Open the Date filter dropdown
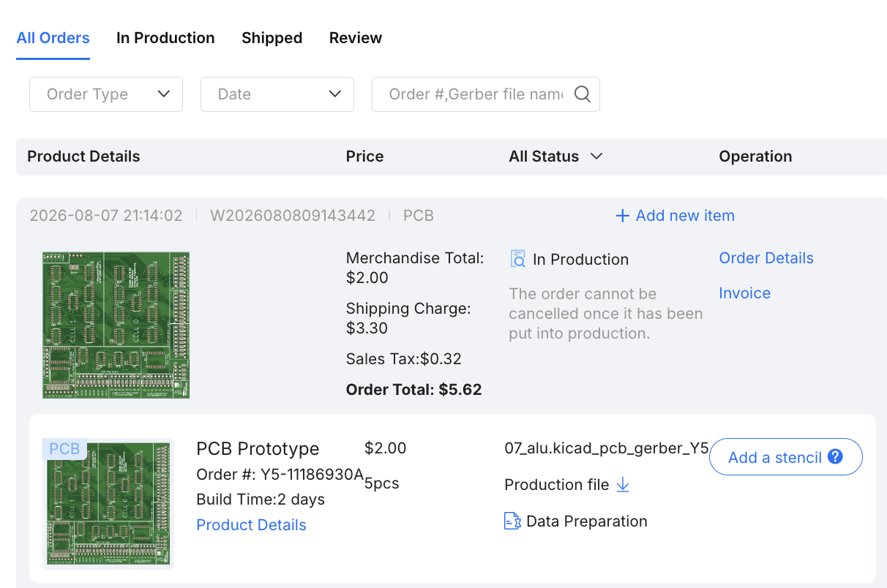 (277, 94)
